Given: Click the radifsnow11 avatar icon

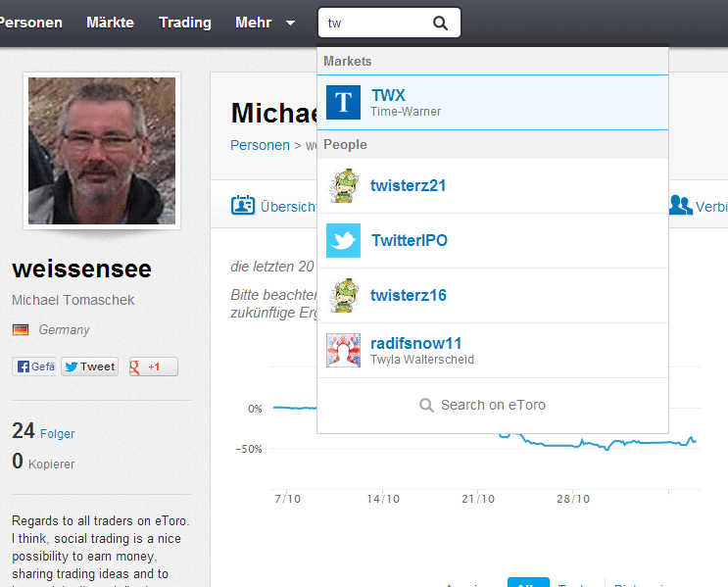Looking at the screenshot, I should click(x=344, y=350).
